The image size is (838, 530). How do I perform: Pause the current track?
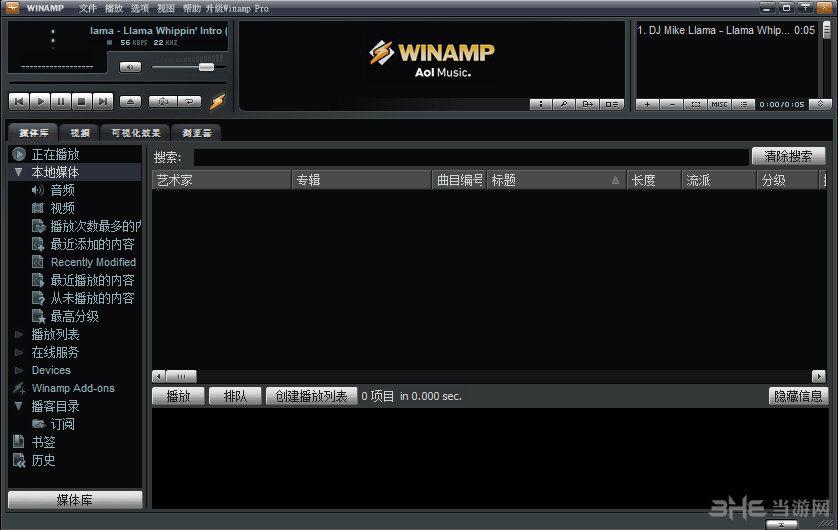[x=61, y=102]
